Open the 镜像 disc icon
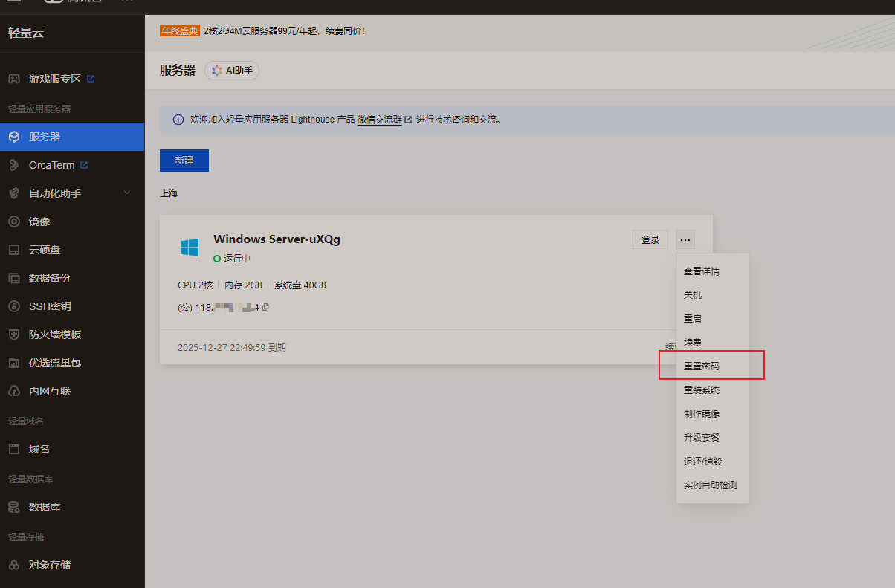This screenshot has width=895, height=588. click(13, 222)
